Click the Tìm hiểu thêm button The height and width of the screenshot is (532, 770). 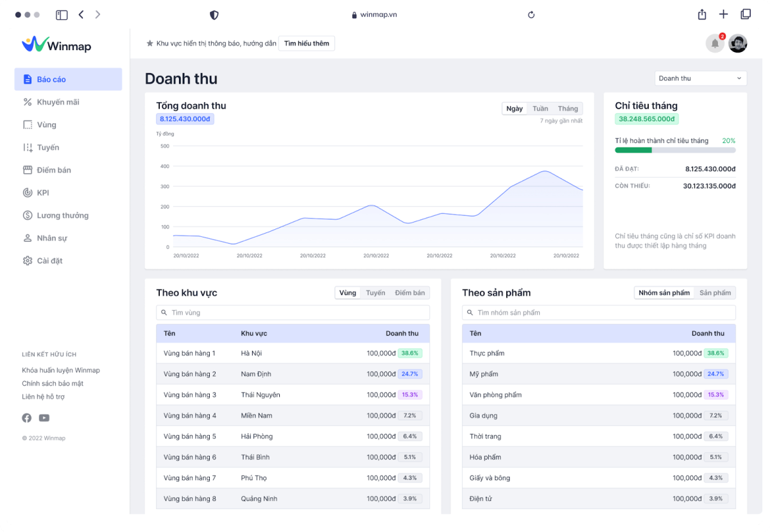307,44
